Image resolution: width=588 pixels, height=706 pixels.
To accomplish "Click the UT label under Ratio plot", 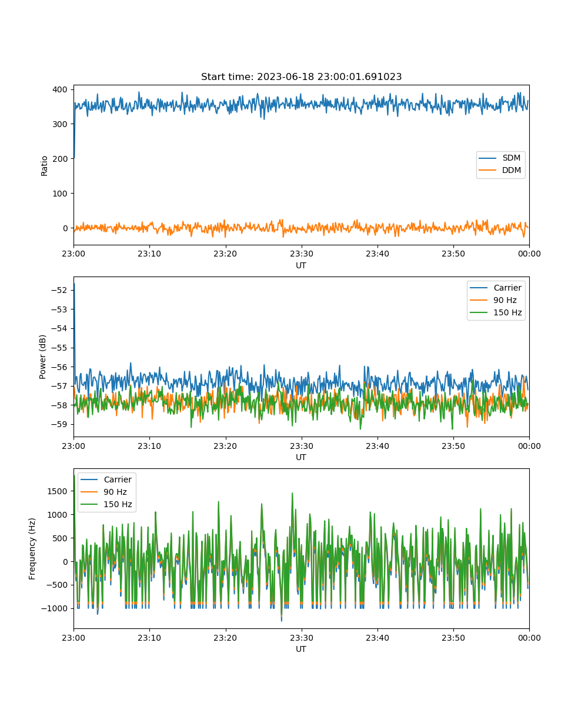I will 301,265.
